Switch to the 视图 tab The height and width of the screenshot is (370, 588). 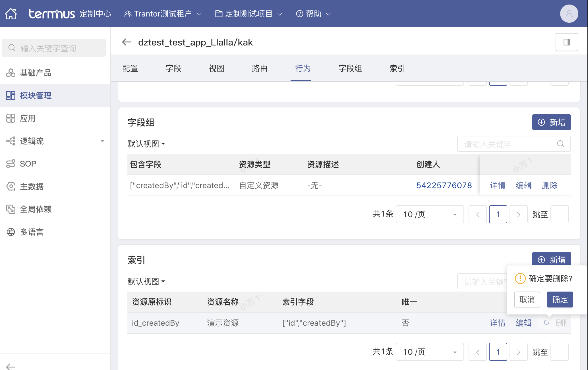[x=217, y=68]
